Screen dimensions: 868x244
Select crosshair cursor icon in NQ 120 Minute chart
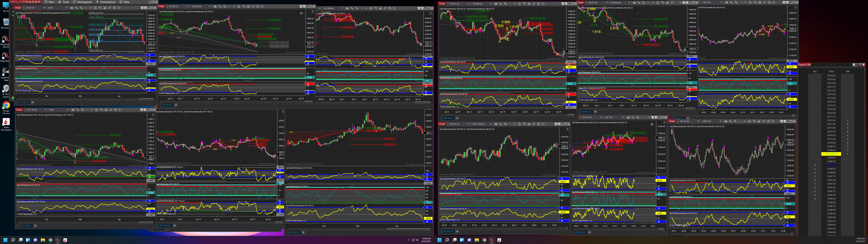pos(515,4)
